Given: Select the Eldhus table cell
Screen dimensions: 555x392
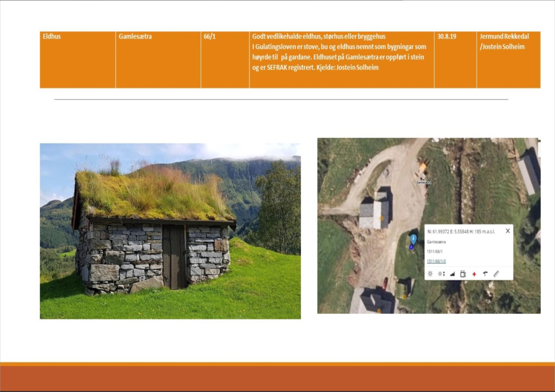Looking at the screenshot, I should [77, 60].
